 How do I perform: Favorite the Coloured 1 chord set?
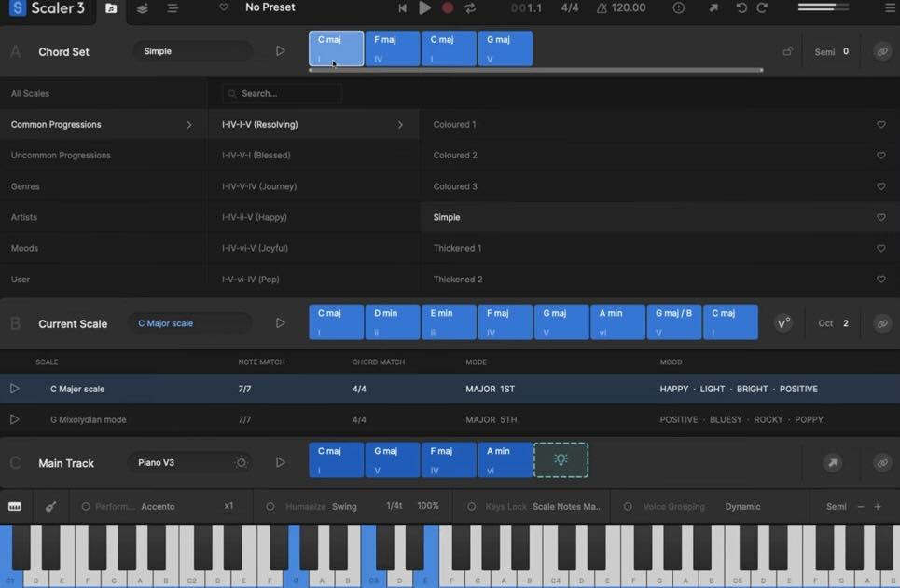click(x=880, y=125)
